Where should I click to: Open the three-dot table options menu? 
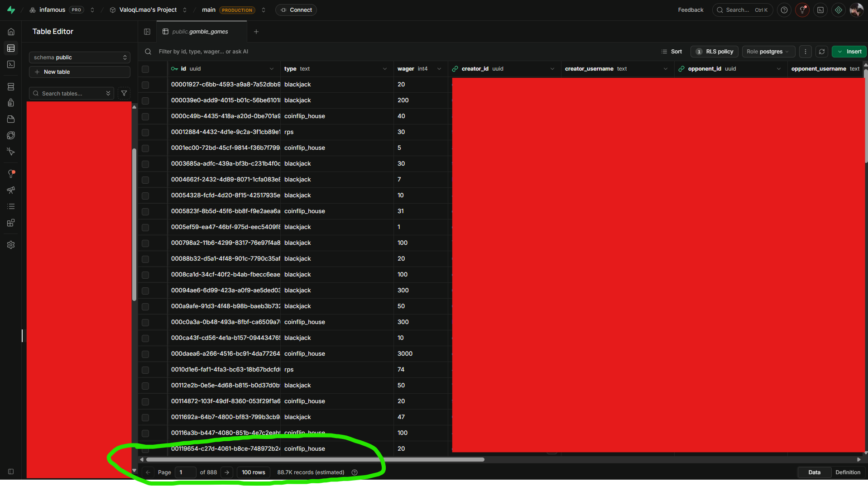tap(806, 52)
